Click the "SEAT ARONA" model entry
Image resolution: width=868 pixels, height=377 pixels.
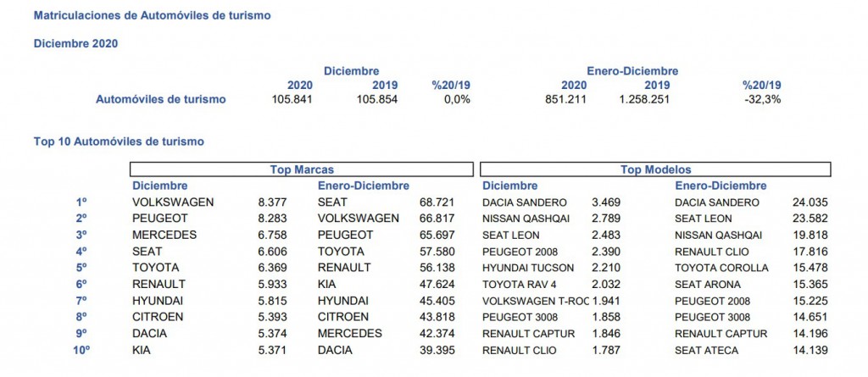[708, 284]
